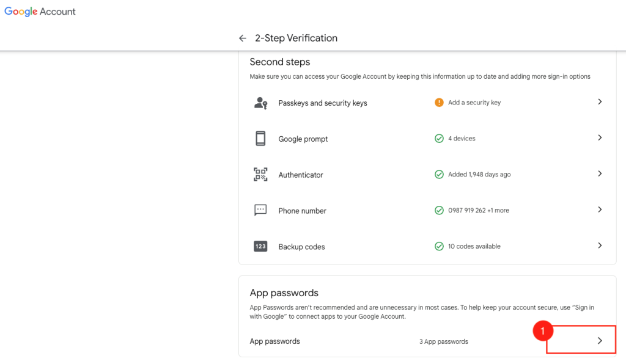Select the Backup codes 123 icon
The width and height of the screenshot is (626, 364).
tap(261, 246)
